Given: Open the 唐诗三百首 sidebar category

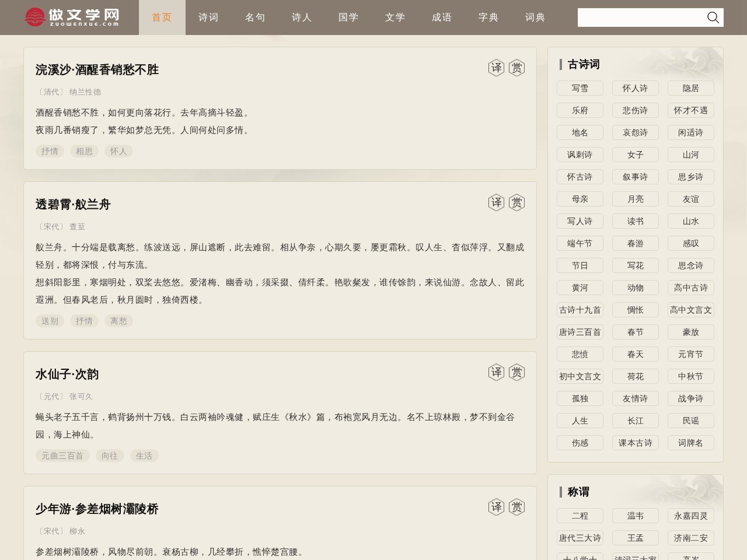Looking at the screenshot, I should [x=580, y=332].
